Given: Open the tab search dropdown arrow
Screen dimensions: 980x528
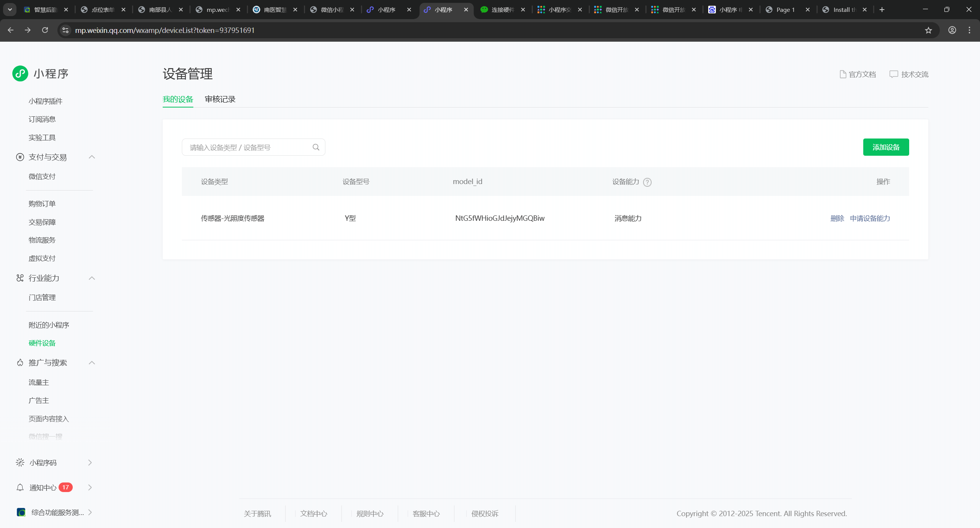Looking at the screenshot, I should tap(10, 10).
